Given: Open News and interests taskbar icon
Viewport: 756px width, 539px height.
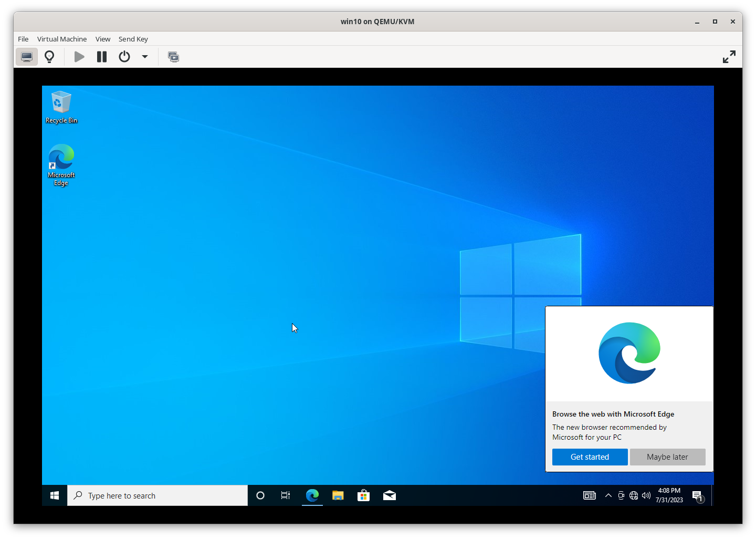Looking at the screenshot, I should [590, 495].
